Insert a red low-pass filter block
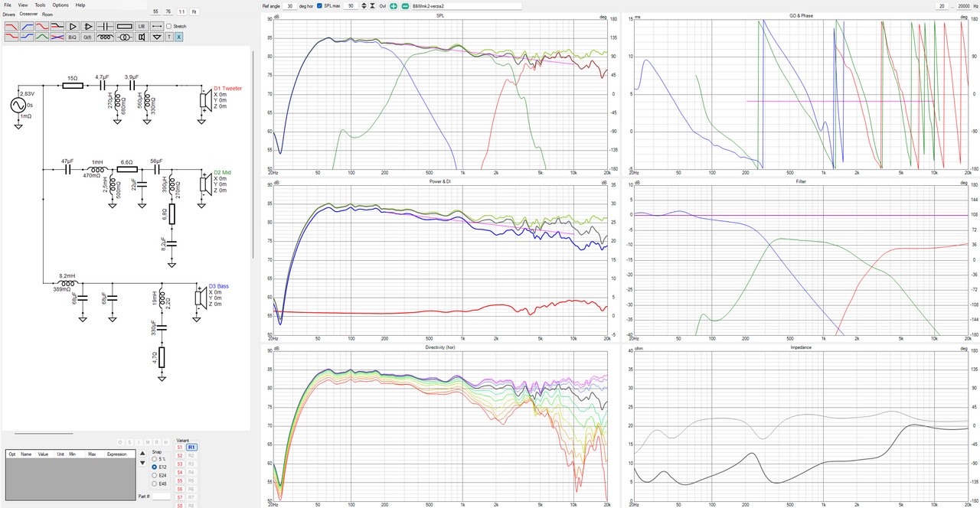This screenshot has height=508, width=980. pos(11,26)
